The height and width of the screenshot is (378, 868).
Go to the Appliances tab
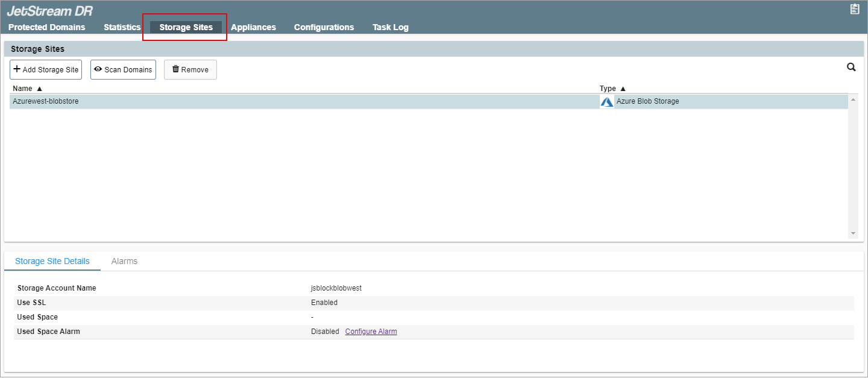[x=253, y=27]
